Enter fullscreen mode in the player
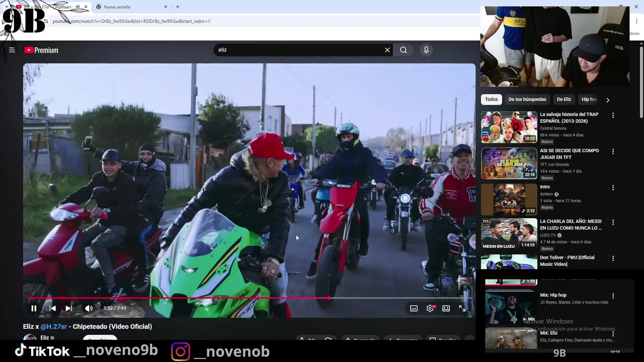 (462, 308)
